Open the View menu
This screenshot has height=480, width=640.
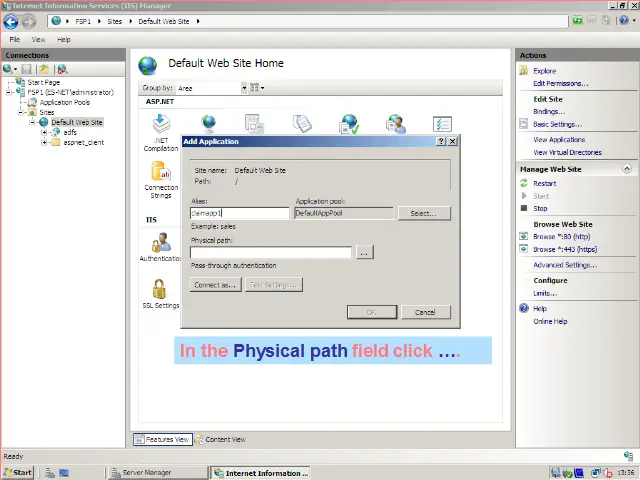(x=38, y=40)
